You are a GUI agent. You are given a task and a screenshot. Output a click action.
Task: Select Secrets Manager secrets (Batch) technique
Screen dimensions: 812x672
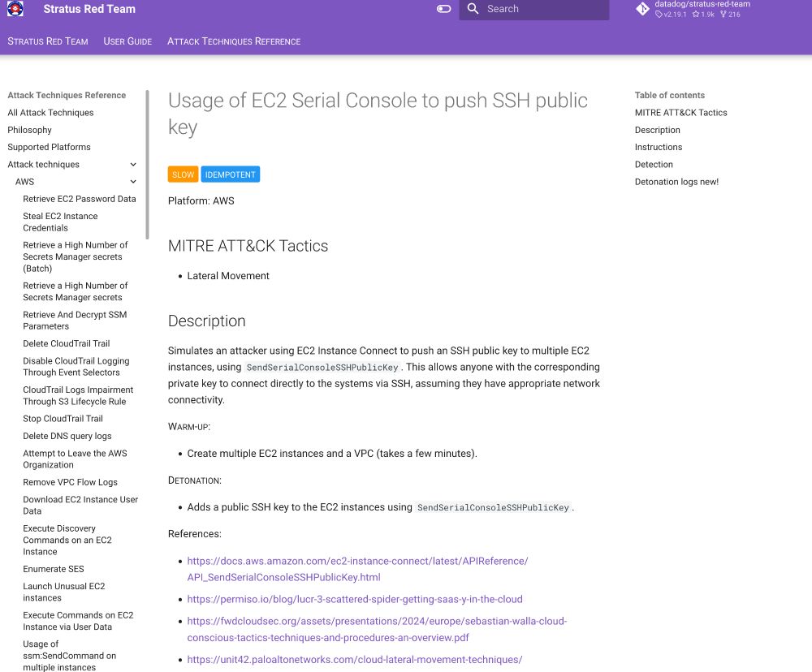pos(75,256)
